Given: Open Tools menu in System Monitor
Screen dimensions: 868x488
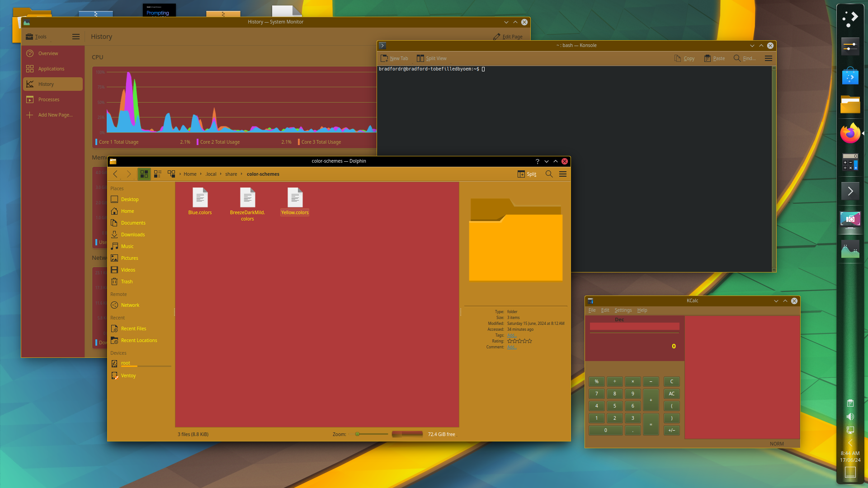Looking at the screenshot, I should pos(36,37).
